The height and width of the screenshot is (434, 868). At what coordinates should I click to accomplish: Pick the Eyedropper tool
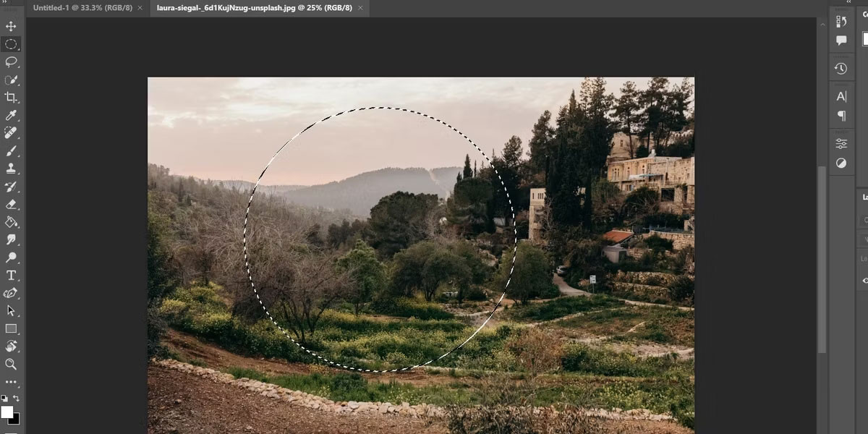coord(11,116)
